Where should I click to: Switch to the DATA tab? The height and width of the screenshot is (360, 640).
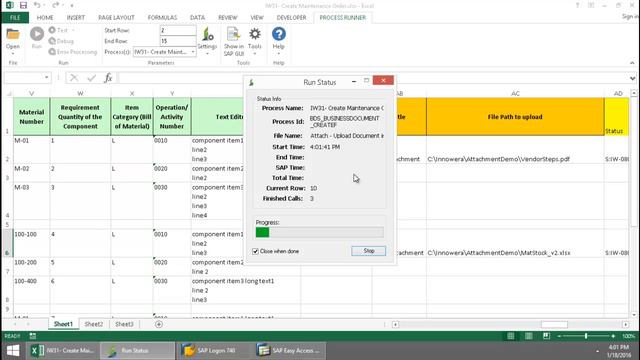(x=197, y=18)
